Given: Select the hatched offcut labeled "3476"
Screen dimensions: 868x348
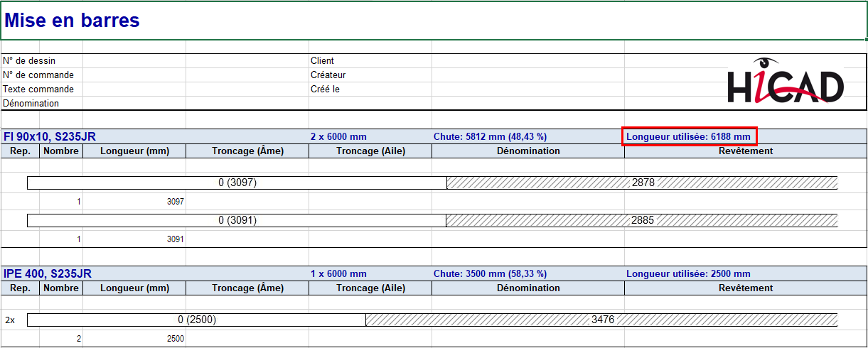Looking at the screenshot, I should [602, 320].
